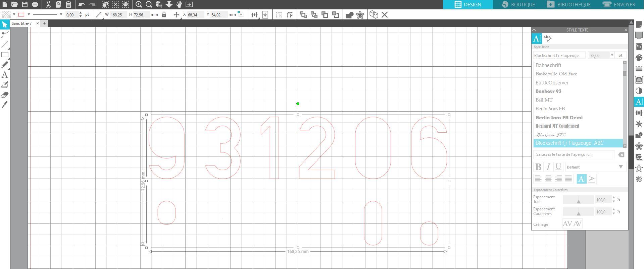Toggle Underline text formatting

point(558,167)
